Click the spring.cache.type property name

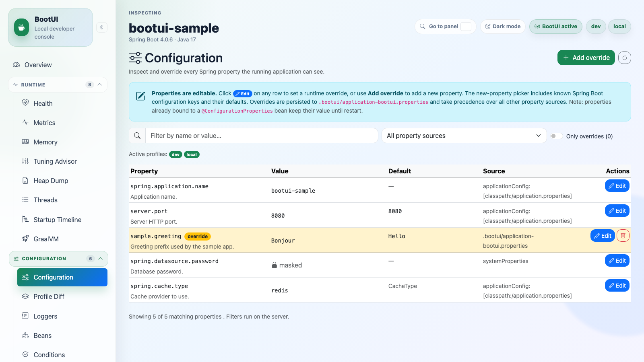[x=159, y=286]
